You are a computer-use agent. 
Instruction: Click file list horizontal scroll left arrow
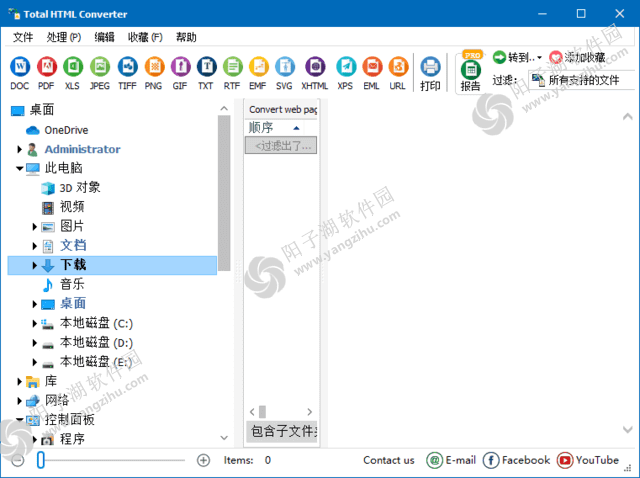(252, 412)
